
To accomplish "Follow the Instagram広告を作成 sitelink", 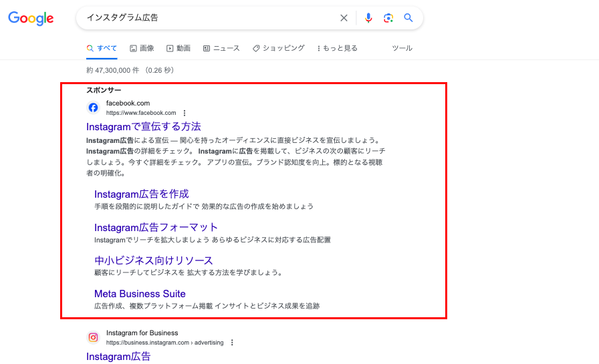I will [x=142, y=194].
